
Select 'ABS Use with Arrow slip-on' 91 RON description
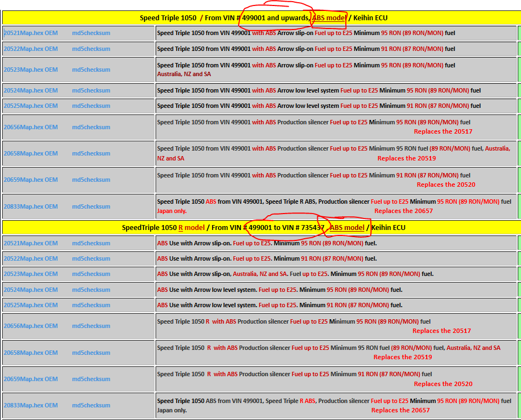[x=267, y=258]
